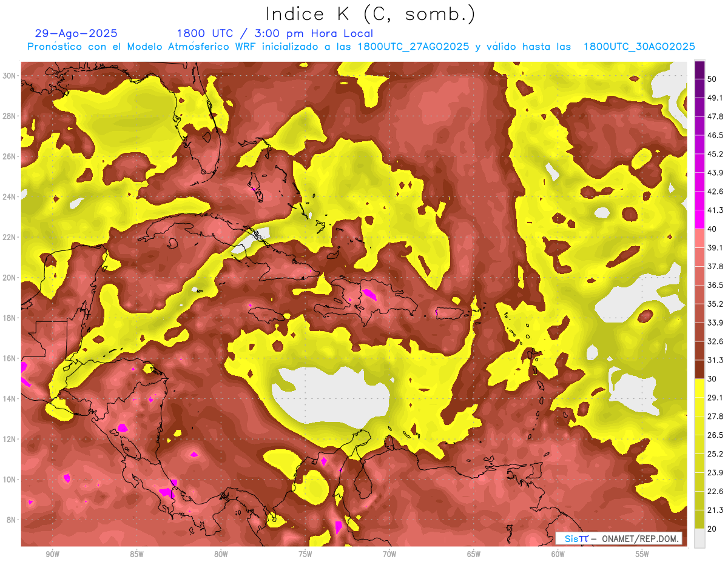The width and height of the screenshot is (728, 562).
Task: Click the latitude label "24N"
Action: click(10, 196)
